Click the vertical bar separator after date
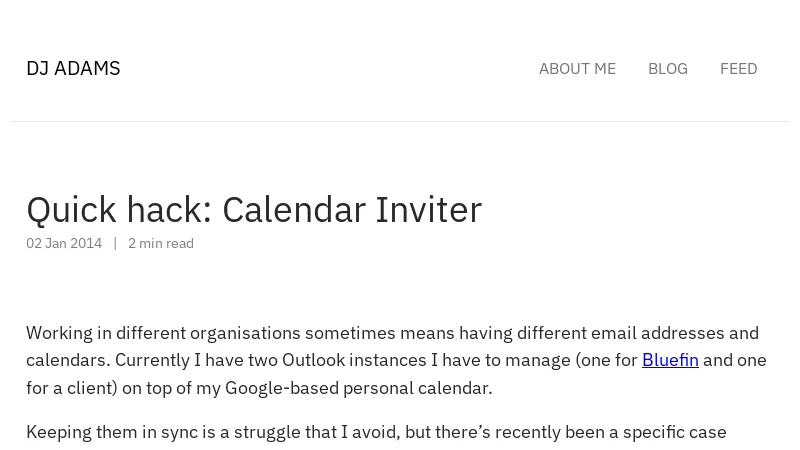Image resolution: width=800 pixels, height=450 pixels. tap(115, 243)
